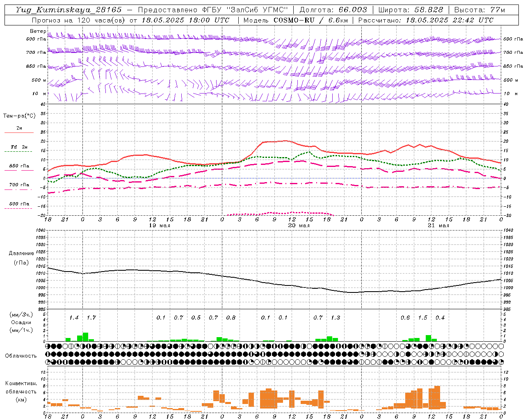525x420 pixels.
Task: Click the 0.5 precipitation total value
Action: point(196,317)
